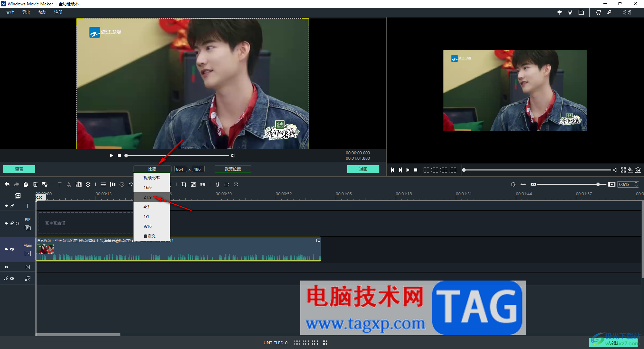Screen dimensions: 644x349
Task: Click the mosaic effect icon
Action: pos(193,184)
